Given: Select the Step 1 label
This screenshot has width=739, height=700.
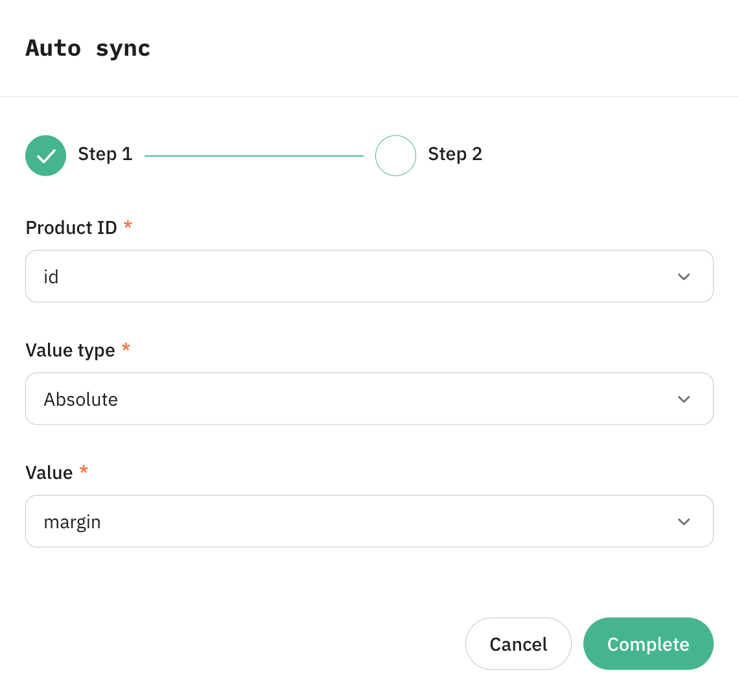Looking at the screenshot, I should 105,154.
